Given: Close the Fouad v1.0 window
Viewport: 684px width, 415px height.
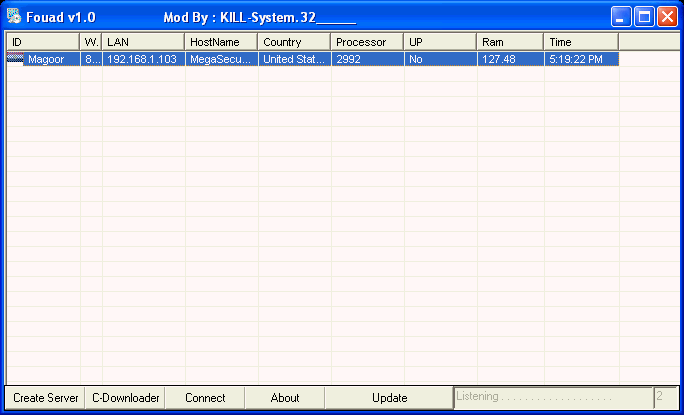Looking at the screenshot, I should pos(666,17).
